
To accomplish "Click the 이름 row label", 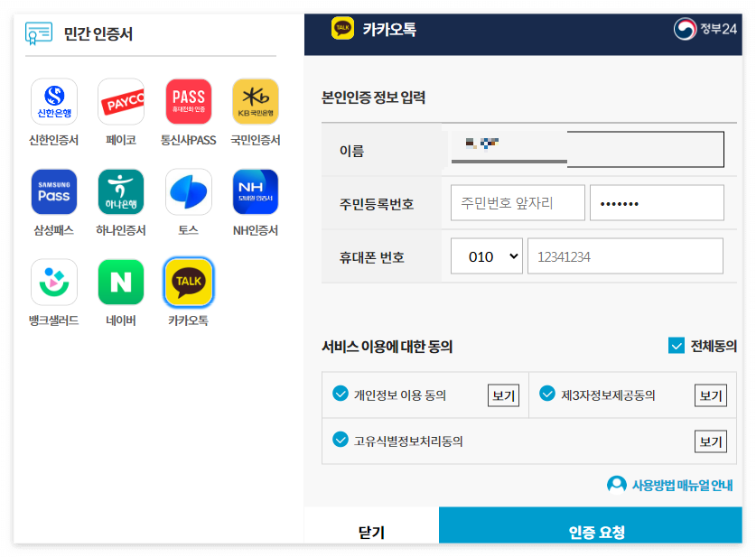I will [x=351, y=151].
